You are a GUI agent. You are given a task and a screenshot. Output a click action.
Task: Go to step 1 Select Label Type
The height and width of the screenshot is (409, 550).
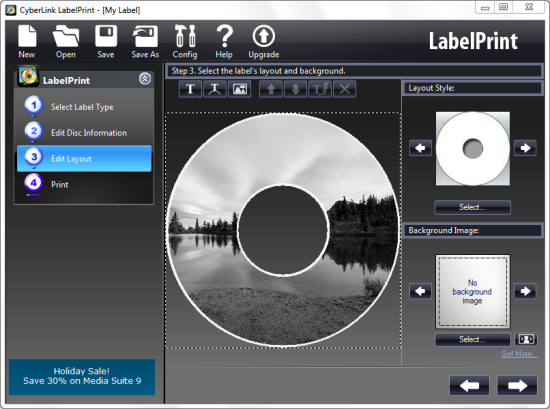pyautogui.click(x=84, y=107)
